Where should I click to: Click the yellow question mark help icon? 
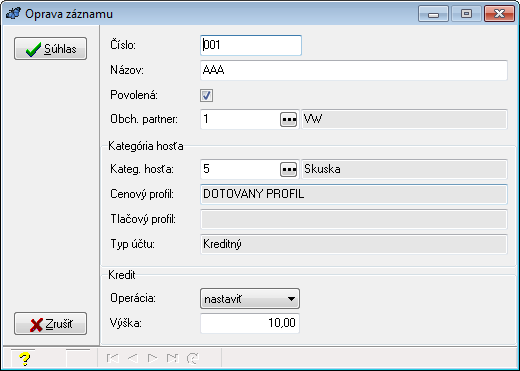point(25,359)
